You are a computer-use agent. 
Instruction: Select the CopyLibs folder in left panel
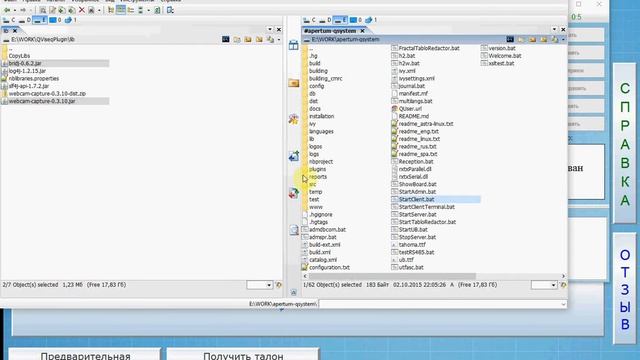point(19,56)
